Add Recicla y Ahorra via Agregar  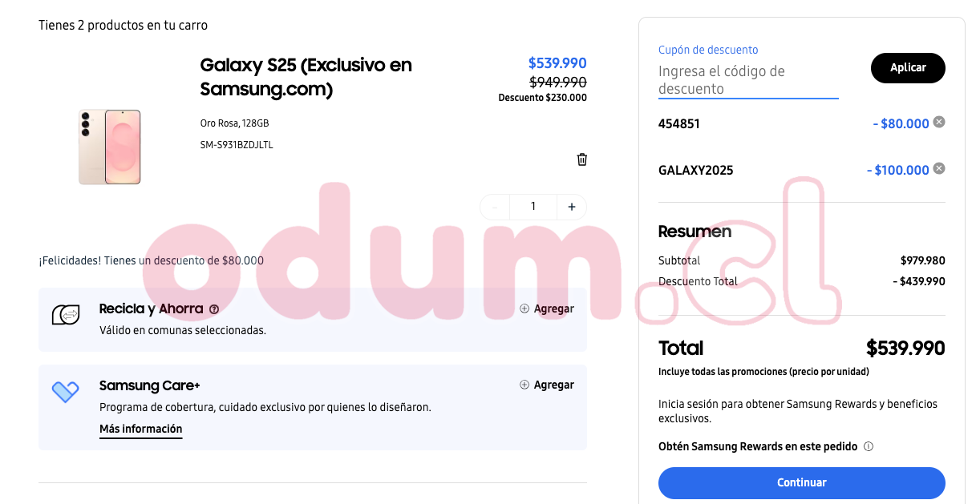547,308
